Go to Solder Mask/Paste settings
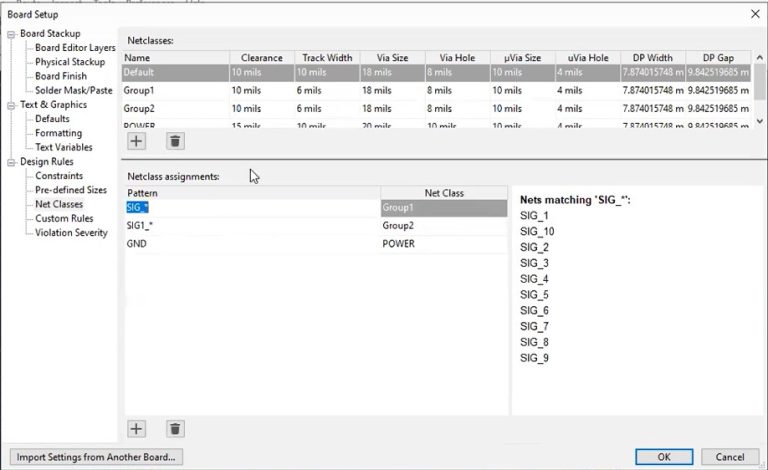Viewport: 768px width, 470px height. tap(75, 91)
